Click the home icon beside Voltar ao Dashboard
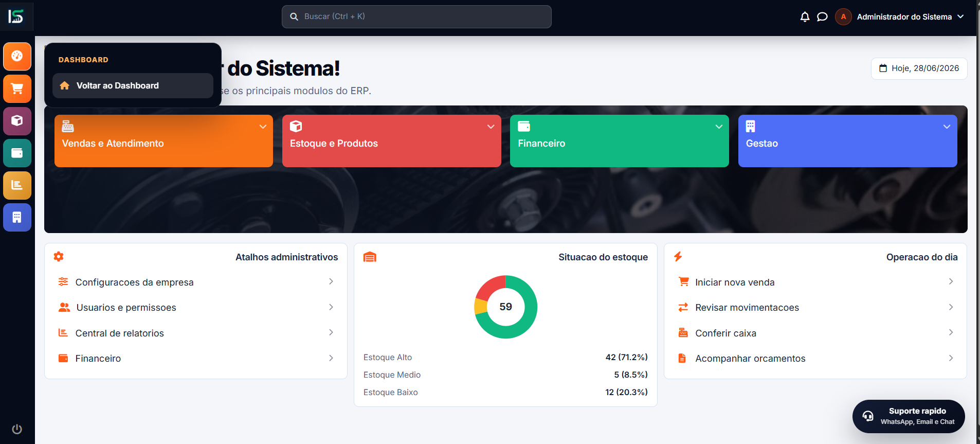 pyautogui.click(x=64, y=85)
